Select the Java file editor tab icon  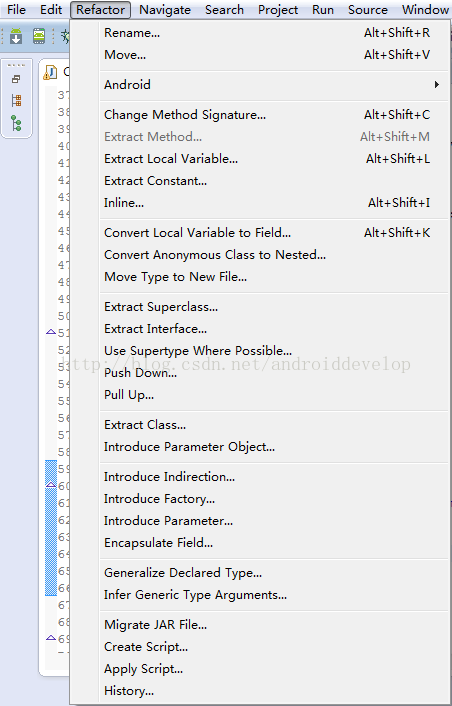point(50,72)
